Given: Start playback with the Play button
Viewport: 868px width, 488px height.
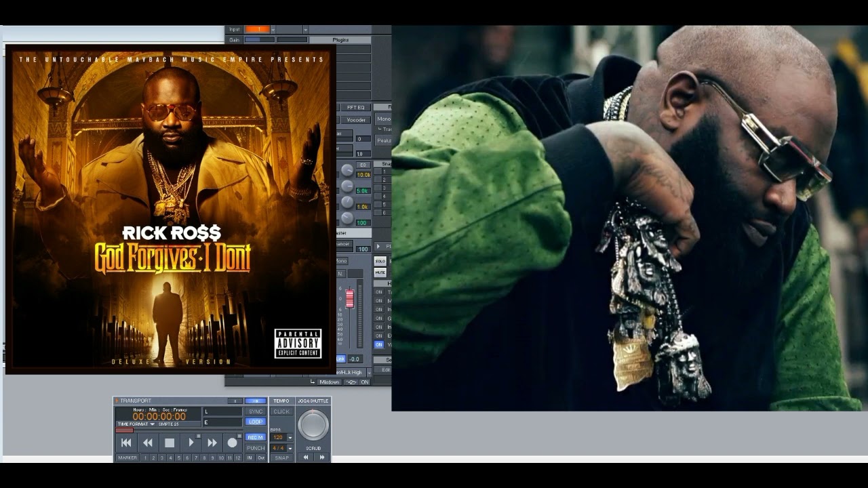Looking at the screenshot, I should click(191, 443).
